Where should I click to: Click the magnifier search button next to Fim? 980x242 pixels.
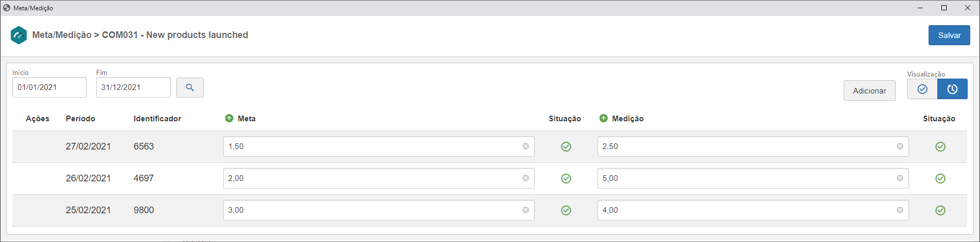pos(190,87)
